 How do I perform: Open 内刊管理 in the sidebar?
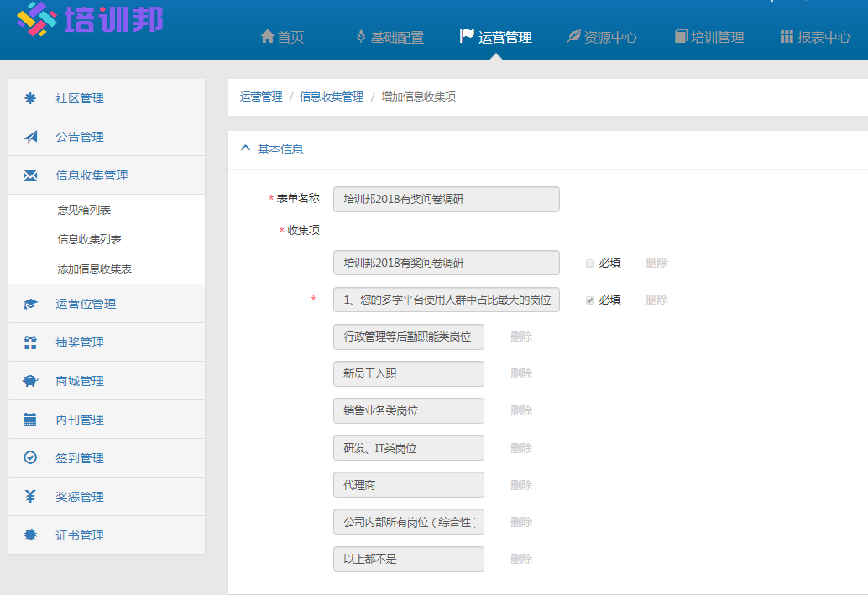(x=107, y=420)
